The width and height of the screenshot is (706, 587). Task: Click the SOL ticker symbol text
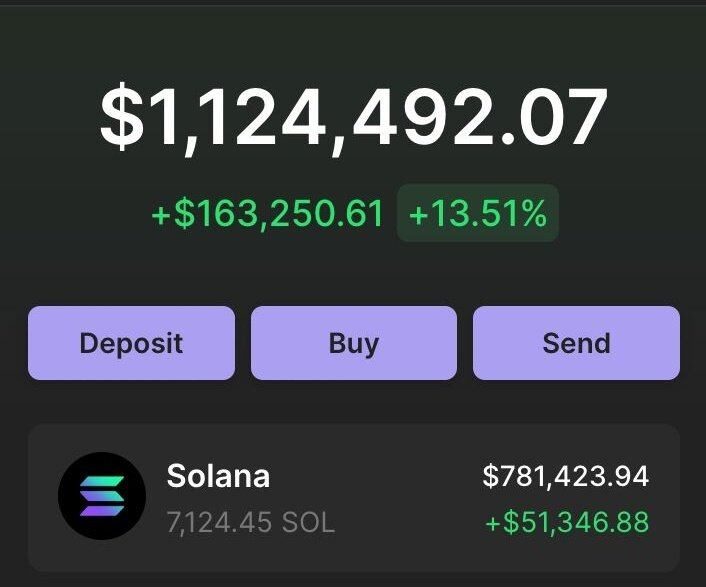pyautogui.click(x=308, y=523)
